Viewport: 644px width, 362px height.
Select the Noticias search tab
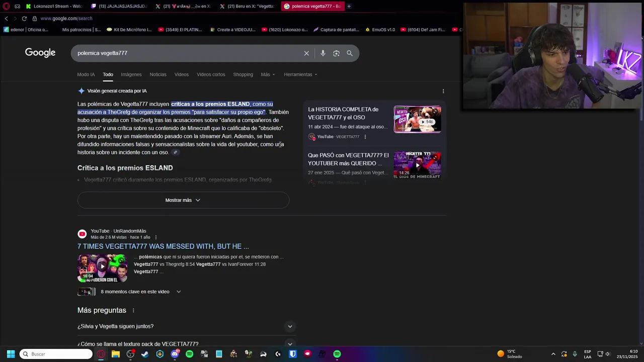[x=158, y=74]
